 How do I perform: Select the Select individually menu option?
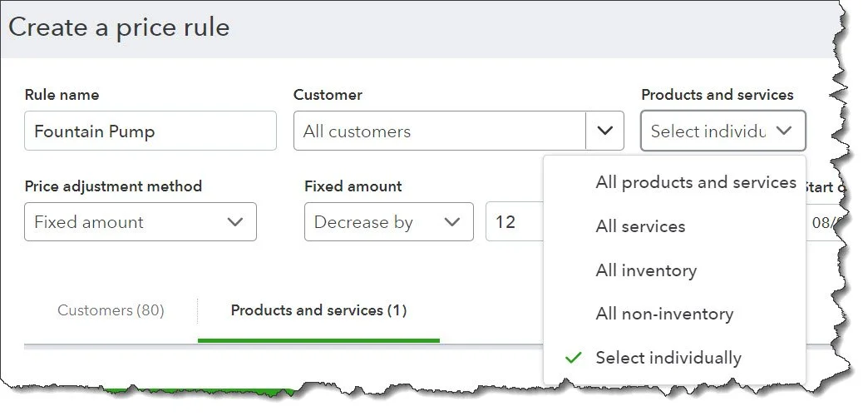tap(668, 358)
